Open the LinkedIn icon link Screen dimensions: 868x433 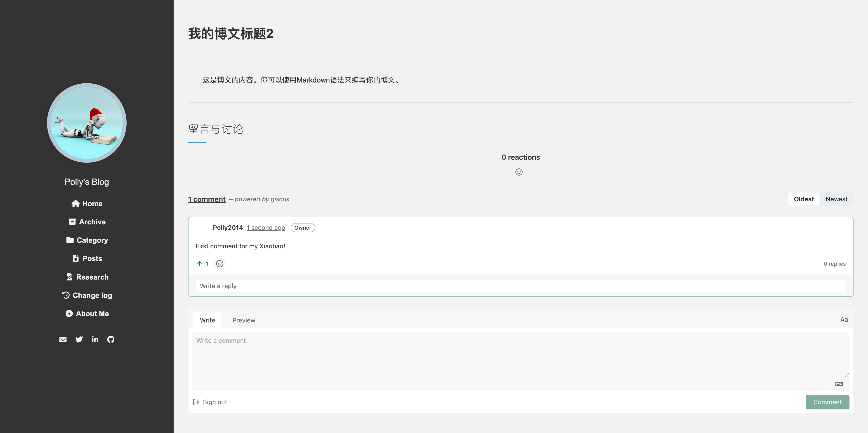(x=95, y=339)
